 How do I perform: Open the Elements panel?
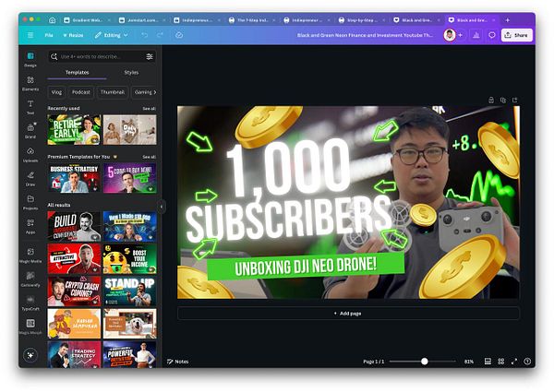pyautogui.click(x=30, y=83)
